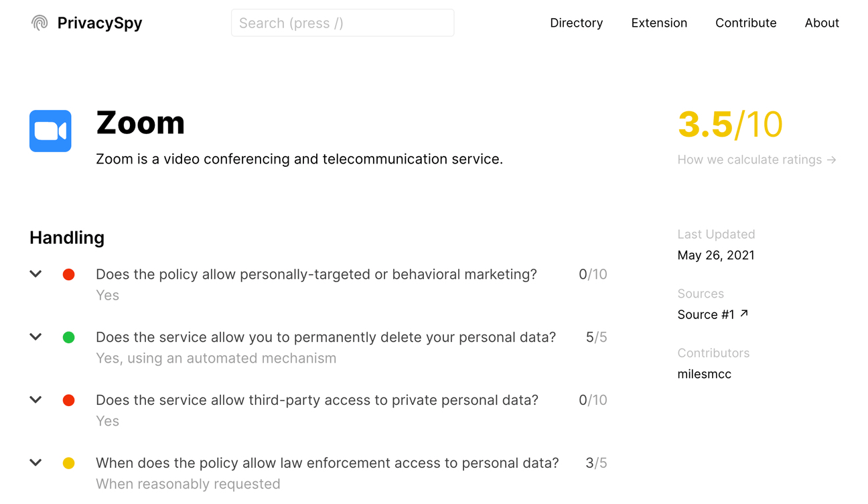Open the About page
The image size is (868, 504).
[822, 23]
